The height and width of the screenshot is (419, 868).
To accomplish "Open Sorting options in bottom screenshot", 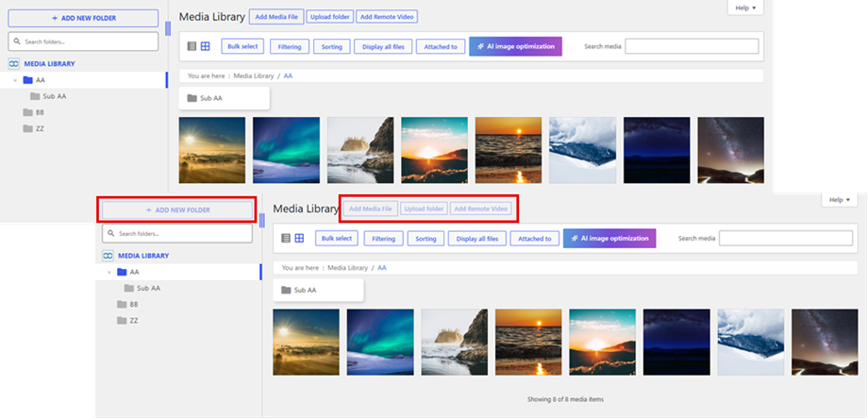I will coord(426,239).
